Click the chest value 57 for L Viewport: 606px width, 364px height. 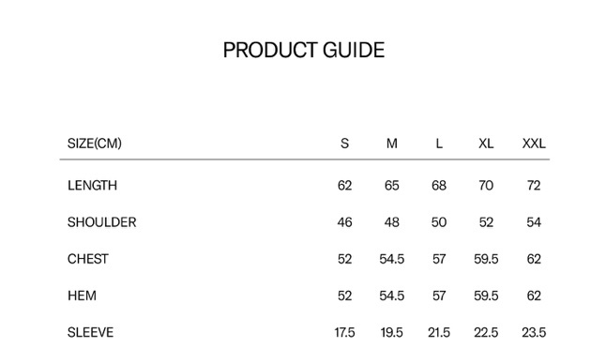click(x=439, y=259)
